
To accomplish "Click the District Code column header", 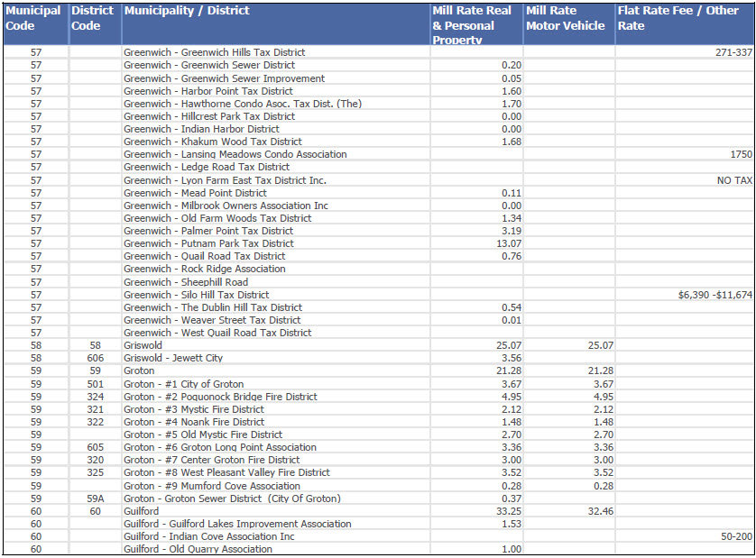I will click(90, 16).
